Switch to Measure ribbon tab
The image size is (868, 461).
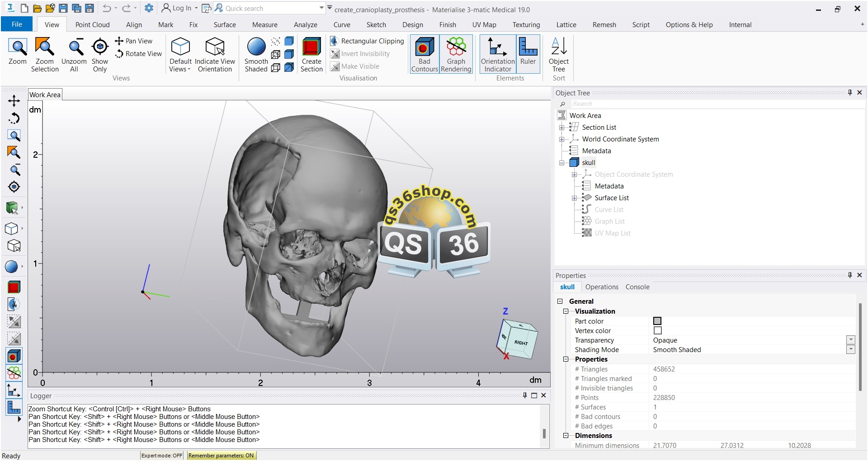coord(265,25)
